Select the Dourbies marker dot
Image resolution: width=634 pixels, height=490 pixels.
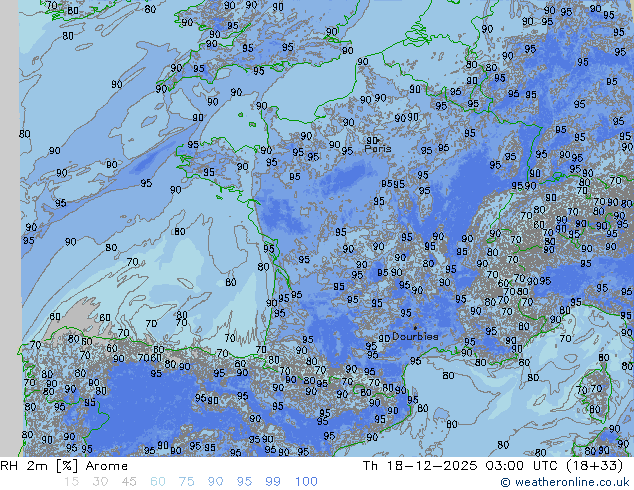[x=415, y=328]
